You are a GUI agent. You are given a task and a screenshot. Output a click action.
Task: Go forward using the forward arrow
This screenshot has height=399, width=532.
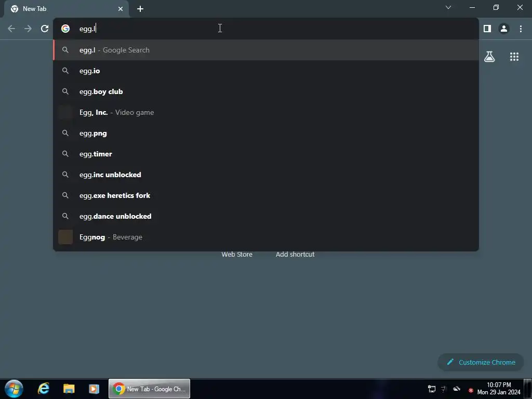(28, 29)
